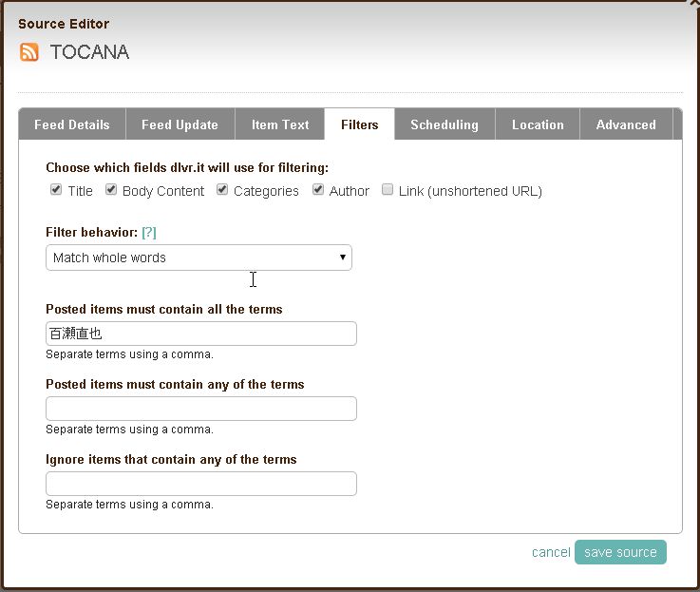Focus the must contain all terms field

pyautogui.click(x=201, y=334)
